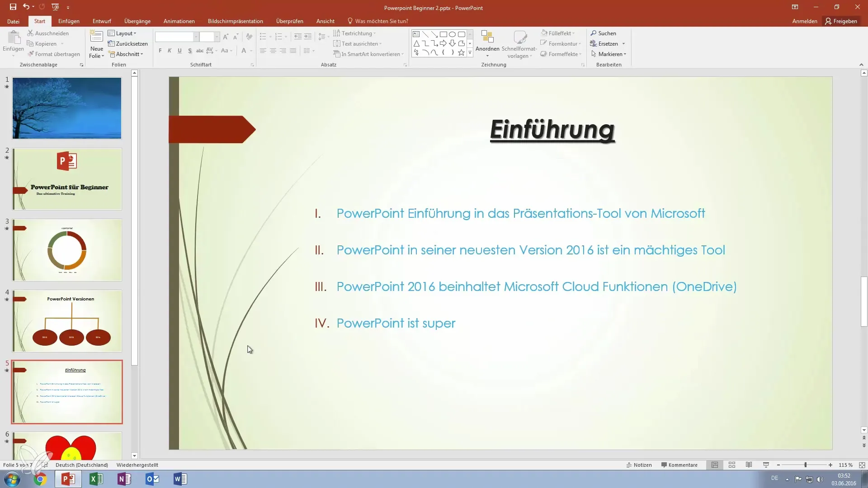Switch to the Entwurf tab
Viewport: 868px width, 488px height.
pos(102,21)
